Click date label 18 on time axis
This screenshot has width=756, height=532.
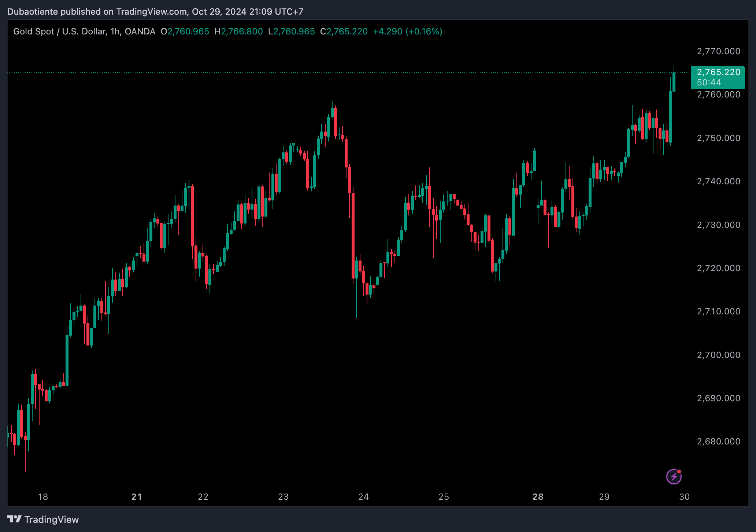click(x=43, y=497)
